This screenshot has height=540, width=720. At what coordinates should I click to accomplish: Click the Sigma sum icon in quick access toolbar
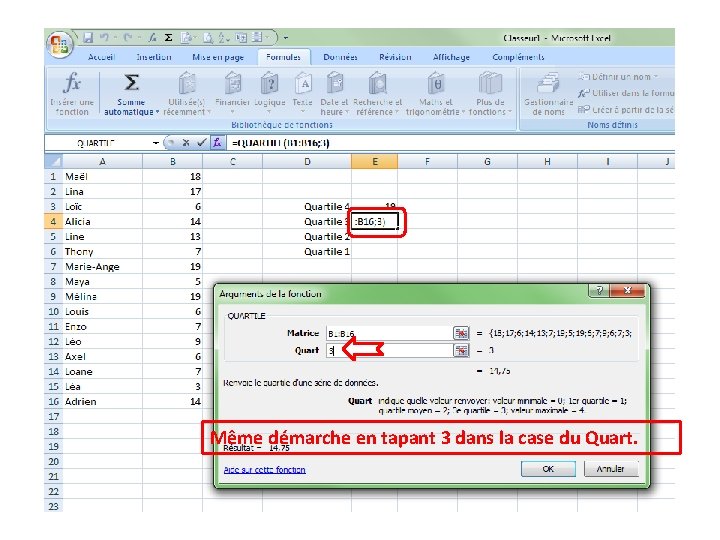pos(169,38)
